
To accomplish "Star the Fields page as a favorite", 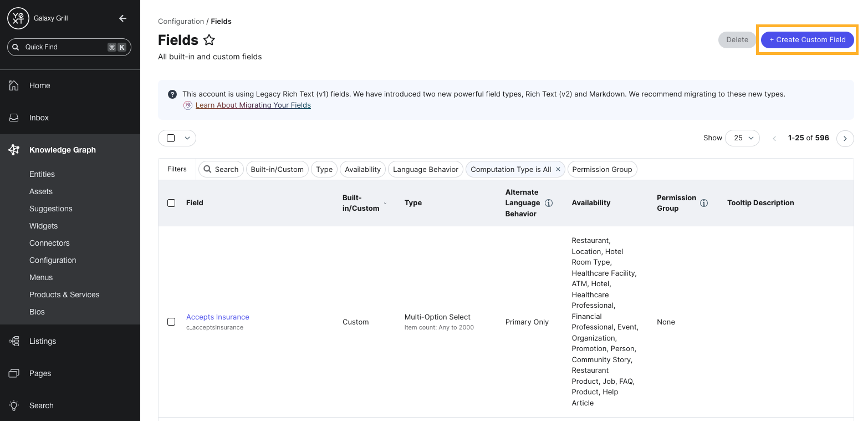I will point(209,40).
